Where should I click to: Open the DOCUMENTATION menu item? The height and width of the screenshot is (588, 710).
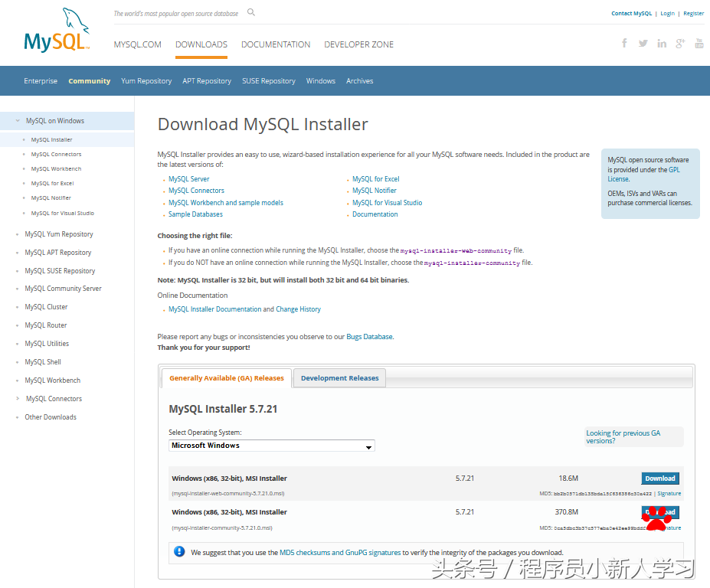tap(275, 44)
